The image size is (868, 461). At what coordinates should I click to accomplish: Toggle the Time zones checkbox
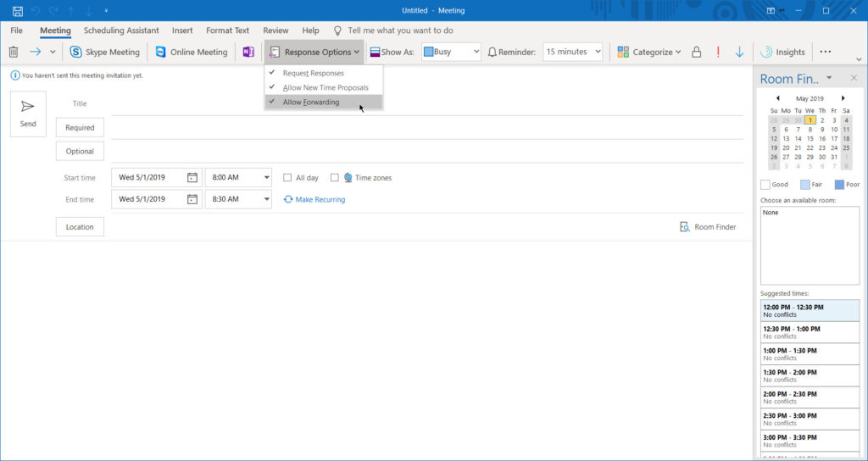click(x=335, y=178)
